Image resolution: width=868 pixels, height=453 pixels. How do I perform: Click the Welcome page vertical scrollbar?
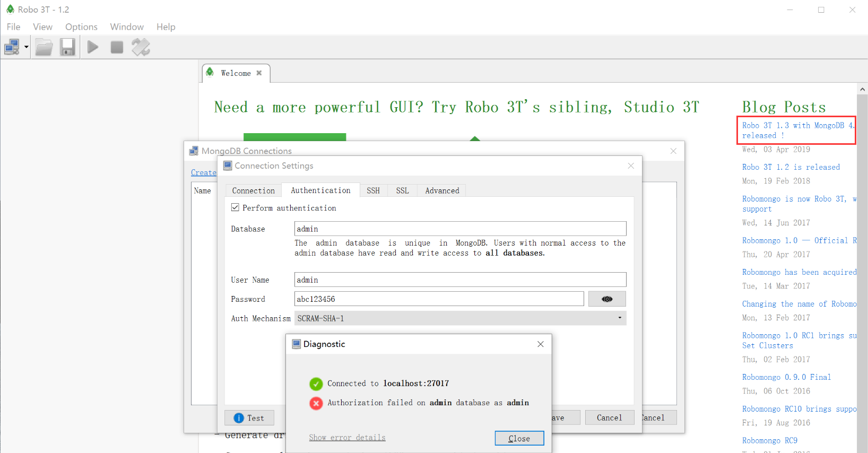pos(863,274)
